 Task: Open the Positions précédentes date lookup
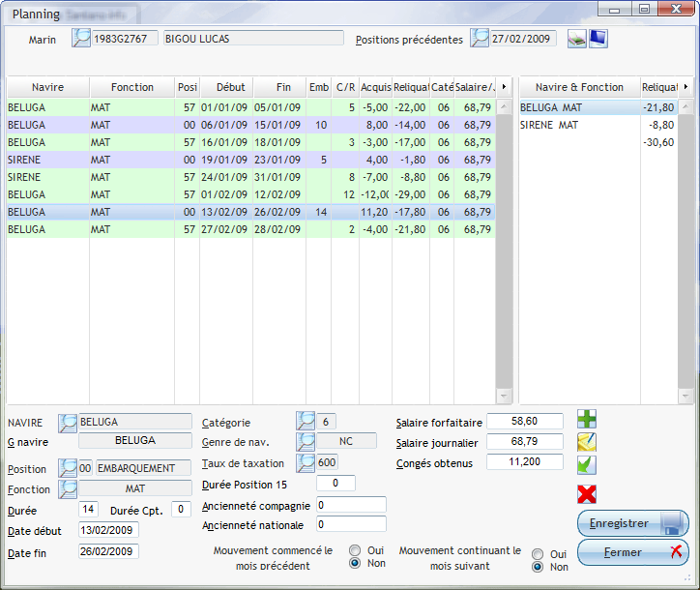(480, 39)
